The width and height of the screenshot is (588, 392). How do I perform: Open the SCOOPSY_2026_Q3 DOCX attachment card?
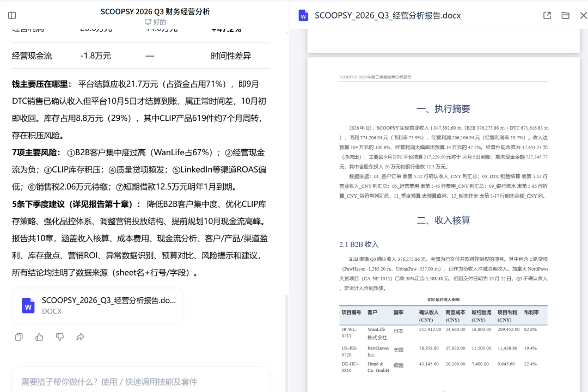(x=97, y=305)
